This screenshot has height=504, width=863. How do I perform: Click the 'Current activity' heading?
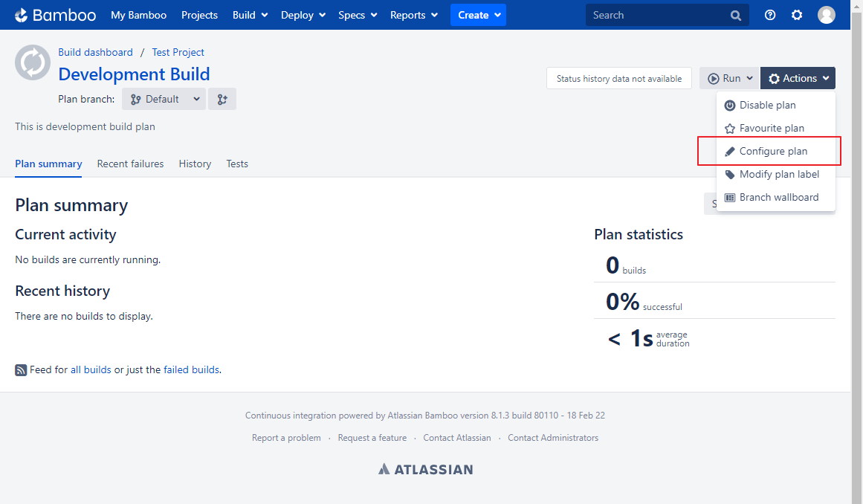[65, 234]
